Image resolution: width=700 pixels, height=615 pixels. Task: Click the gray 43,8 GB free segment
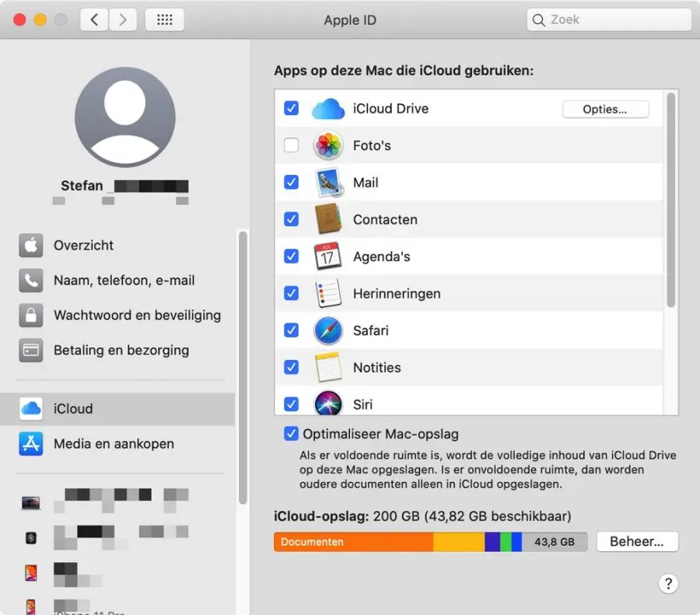pyautogui.click(x=555, y=542)
